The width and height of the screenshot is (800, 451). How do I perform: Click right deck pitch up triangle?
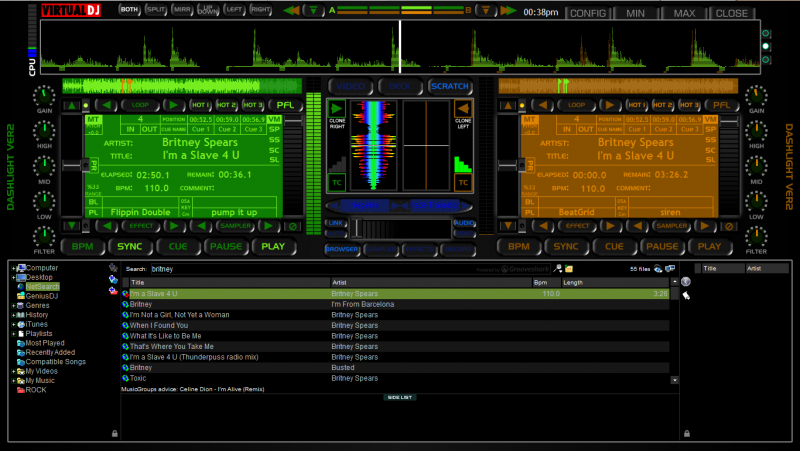508,105
